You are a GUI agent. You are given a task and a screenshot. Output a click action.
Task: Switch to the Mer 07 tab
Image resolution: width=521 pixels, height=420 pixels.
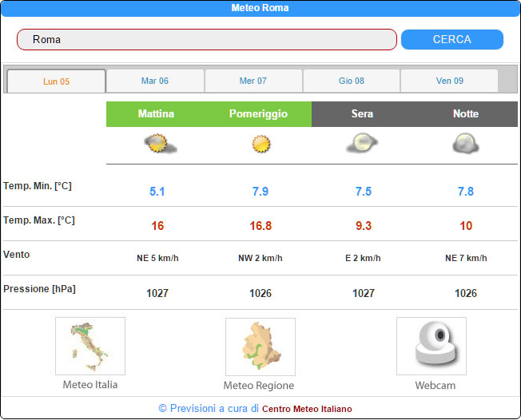coord(253,81)
